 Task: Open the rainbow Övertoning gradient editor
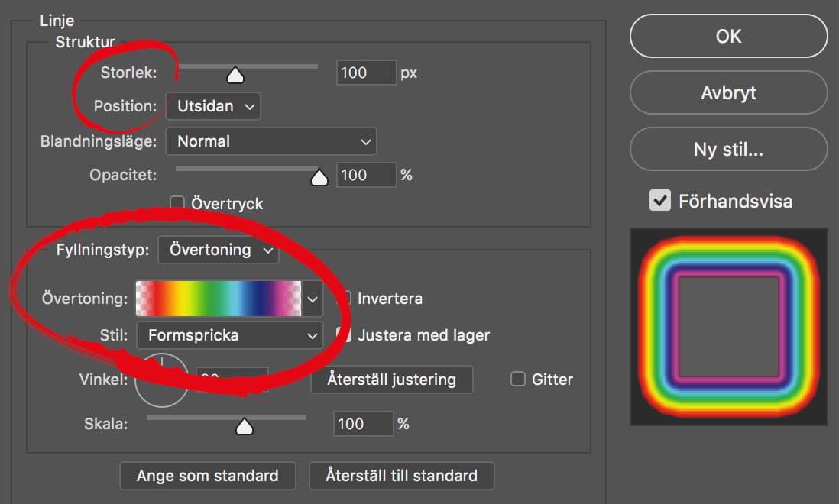click(219, 299)
